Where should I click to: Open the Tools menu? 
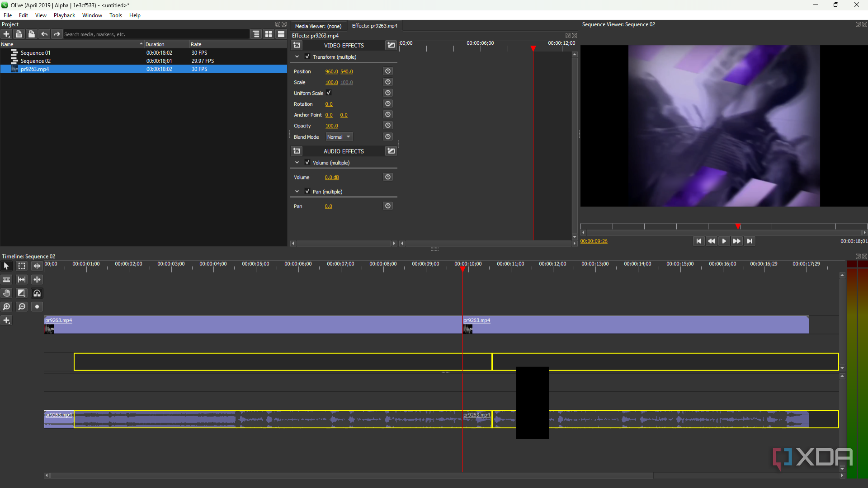116,15
